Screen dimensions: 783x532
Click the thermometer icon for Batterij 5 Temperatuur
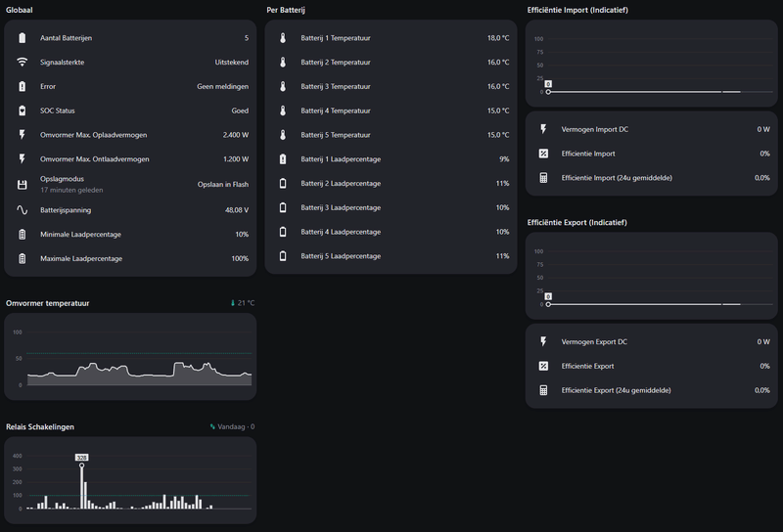pyautogui.click(x=283, y=135)
